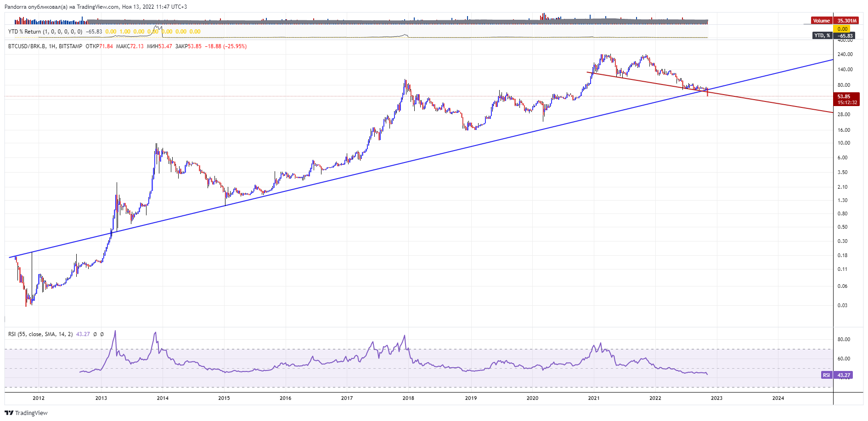Click the 0.18 price scale value
The height and width of the screenshot is (421, 868).
(x=842, y=255)
